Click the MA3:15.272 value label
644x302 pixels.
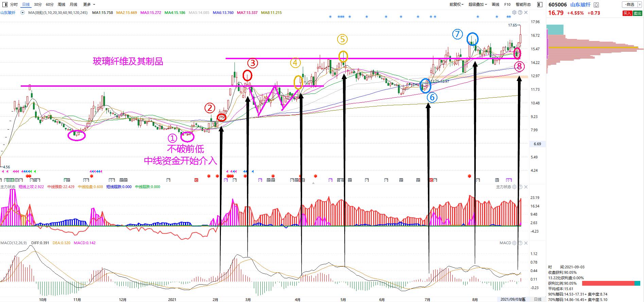click(151, 13)
